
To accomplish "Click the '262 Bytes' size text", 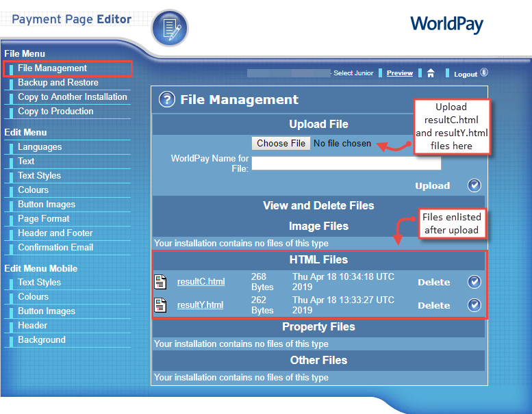I will pyautogui.click(x=262, y=305).
